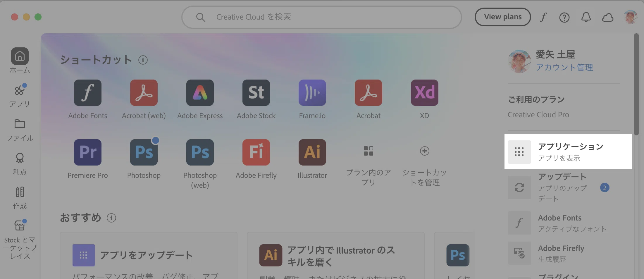
Task: Click the large avatar in the account panel
Action: [519, 61]
